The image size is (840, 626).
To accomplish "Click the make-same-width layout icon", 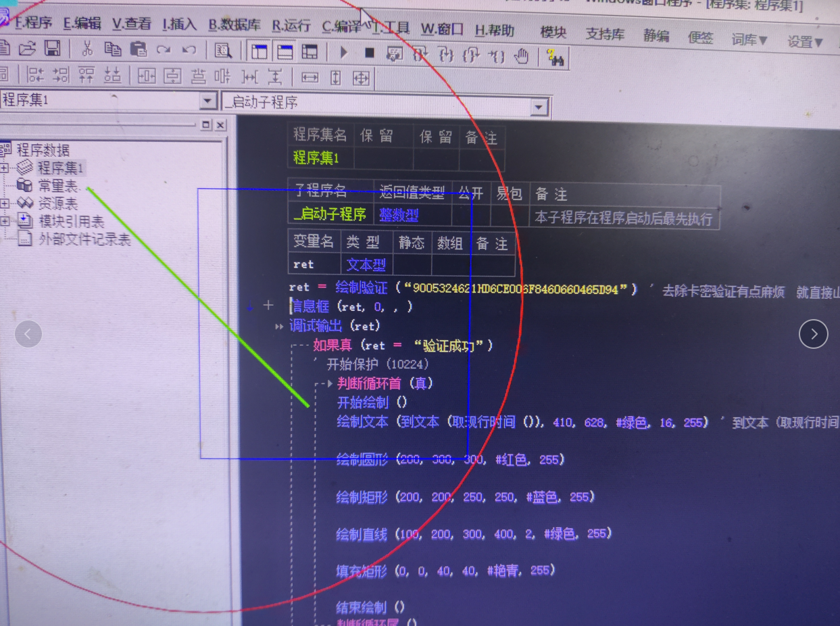I will click(310, 78).
